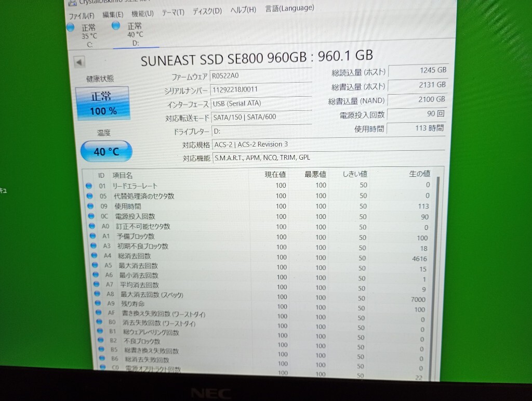This screenshot has height=401, width=532.
Task: Open the 編集(E) menu
Action: pos(113,15)
